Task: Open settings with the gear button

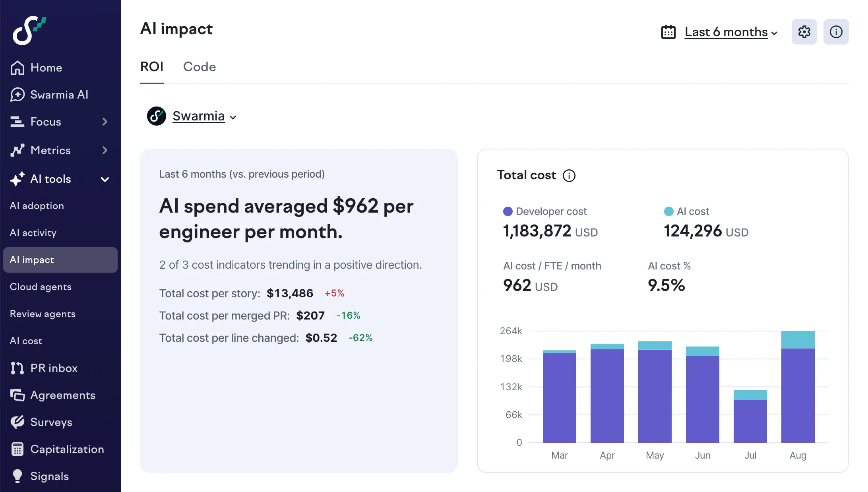Action: tap(804, 32)
